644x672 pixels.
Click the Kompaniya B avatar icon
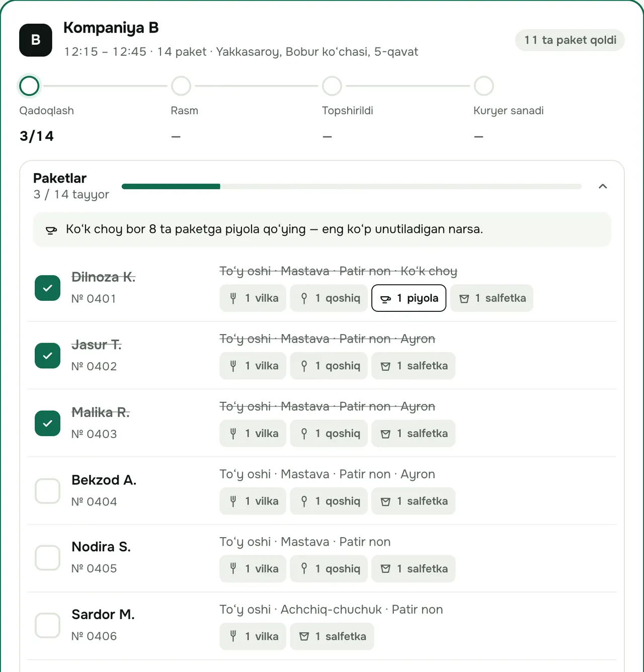click(36, 40)
